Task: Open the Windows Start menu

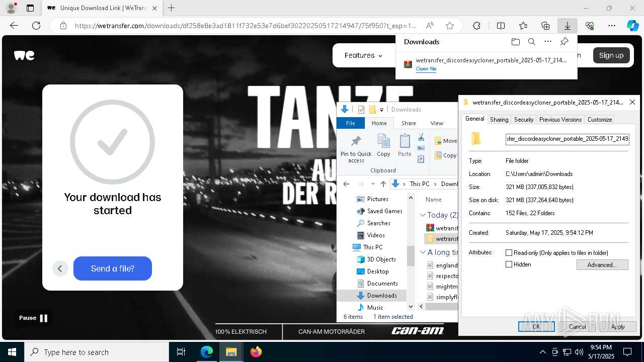Action: coord(12,352)
